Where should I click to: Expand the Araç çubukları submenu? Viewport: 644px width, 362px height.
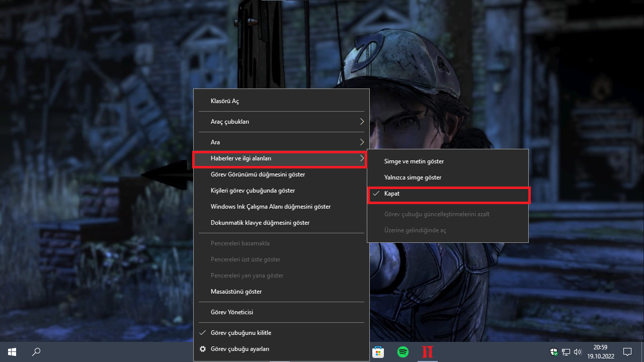[281, 122]
